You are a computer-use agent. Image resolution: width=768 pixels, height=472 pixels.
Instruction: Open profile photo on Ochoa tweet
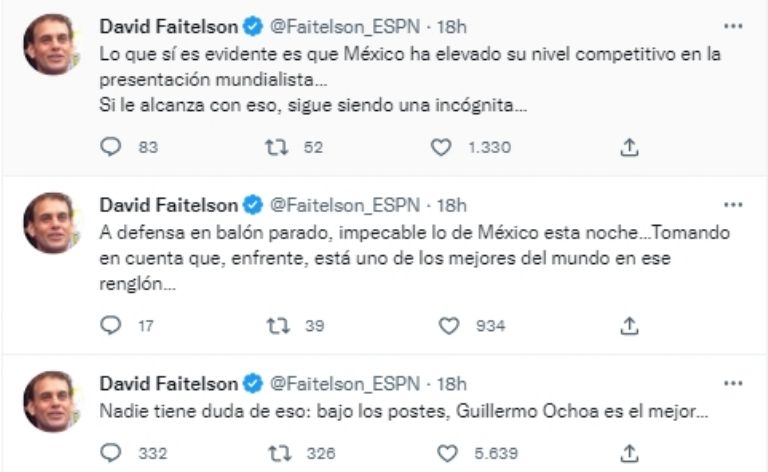pyautogui.click(x=50, y=402)
